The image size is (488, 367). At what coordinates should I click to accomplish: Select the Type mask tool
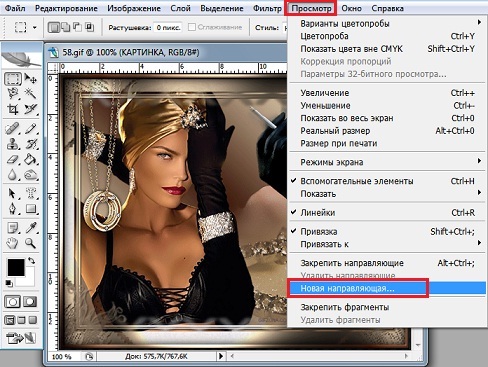[31, 193]
